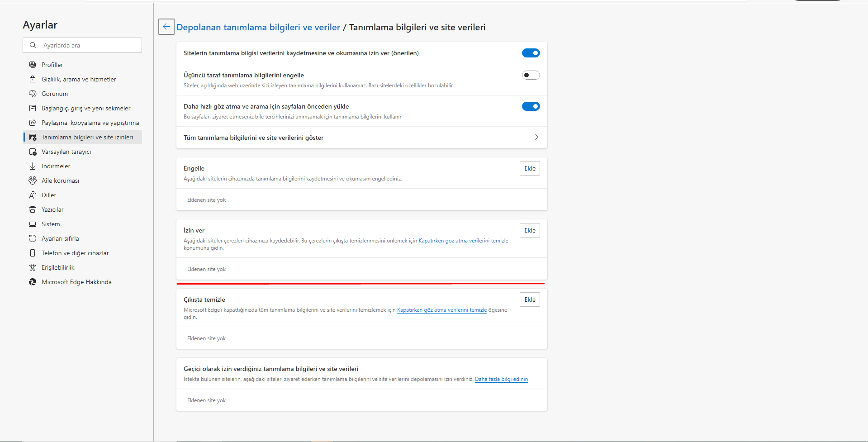
Task: Go to Erişilebilirlik settings
Action: (82, 267)
